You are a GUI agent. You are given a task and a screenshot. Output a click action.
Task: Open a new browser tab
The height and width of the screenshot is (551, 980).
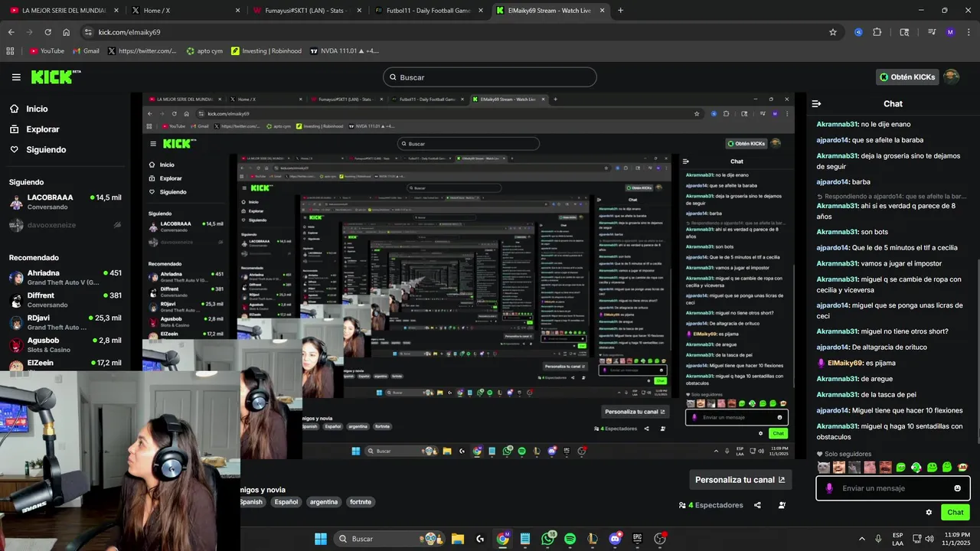point(620,11)
